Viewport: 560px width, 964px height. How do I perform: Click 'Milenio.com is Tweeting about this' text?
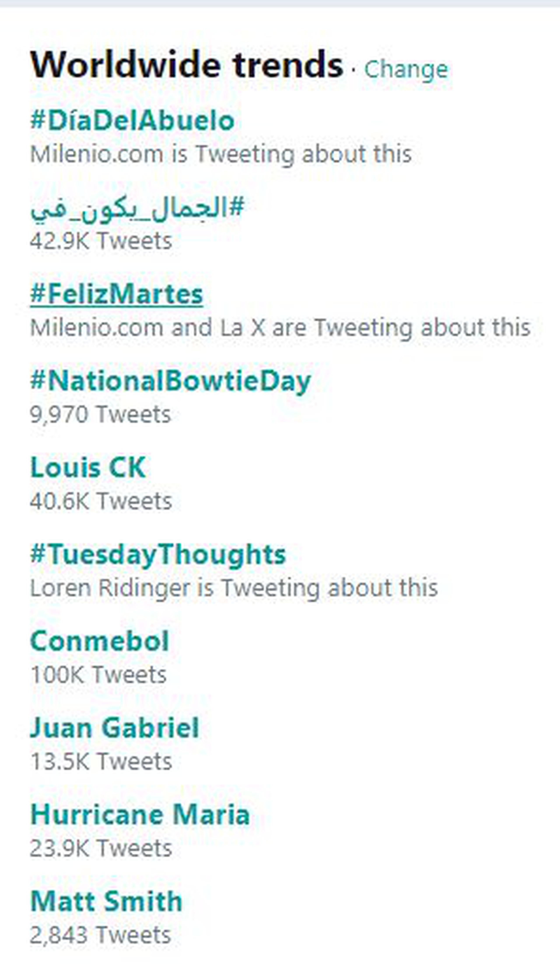pos(221,155)
